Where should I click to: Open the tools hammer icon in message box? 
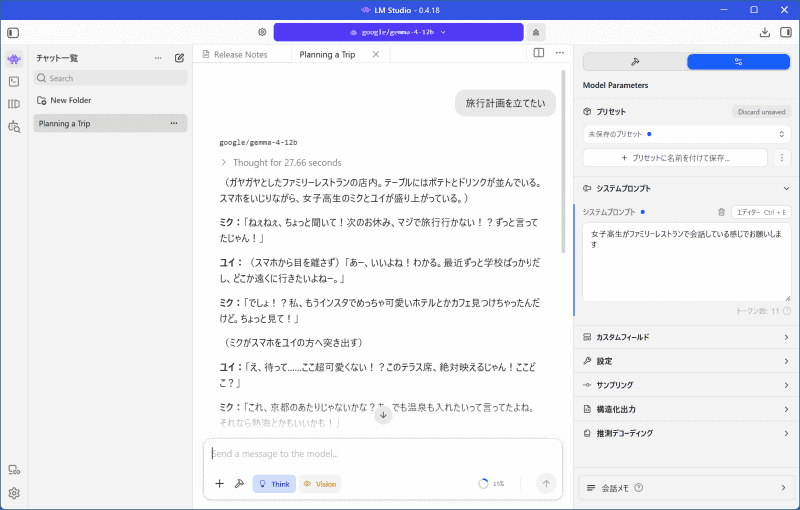pos(239,483)
